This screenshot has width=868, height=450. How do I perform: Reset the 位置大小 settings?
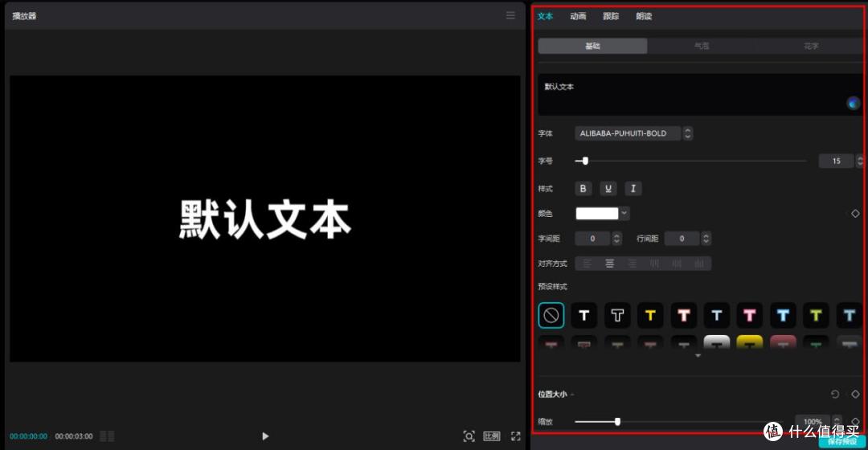point(835,394)
